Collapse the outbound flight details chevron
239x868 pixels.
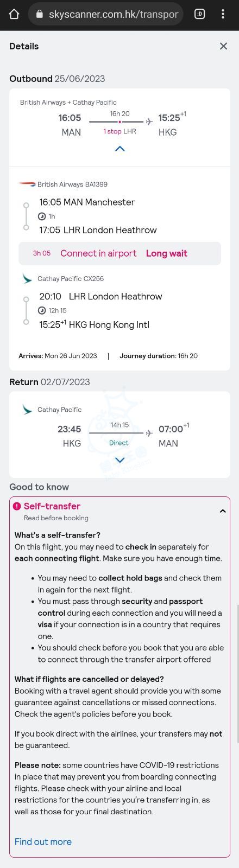[x=120, y=149]
